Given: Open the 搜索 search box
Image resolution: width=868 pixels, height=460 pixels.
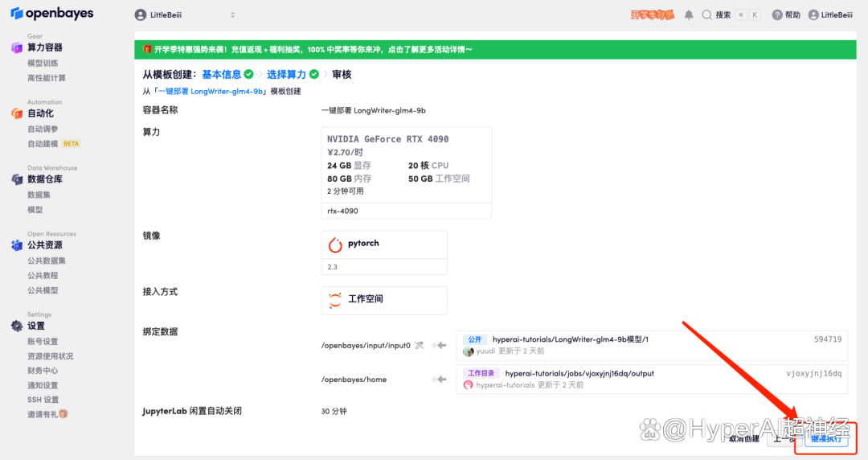Looking at the screenshot, I should 731,15.
